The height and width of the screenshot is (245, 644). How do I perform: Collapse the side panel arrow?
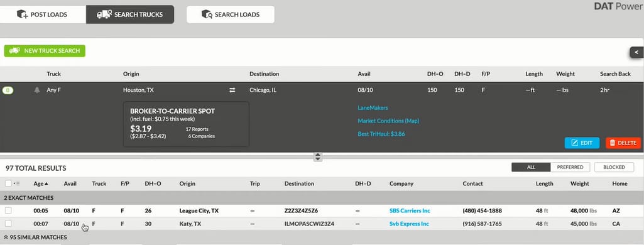coord(636,52)
